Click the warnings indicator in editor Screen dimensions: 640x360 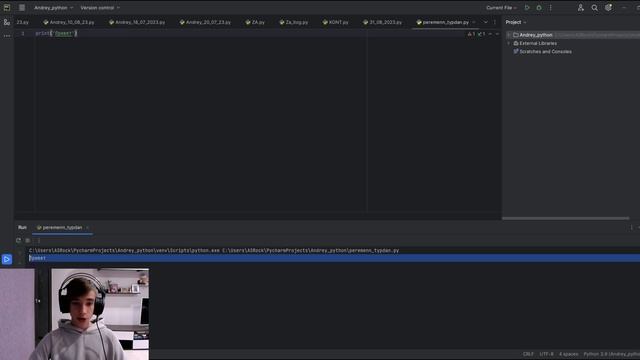(471, 34)
